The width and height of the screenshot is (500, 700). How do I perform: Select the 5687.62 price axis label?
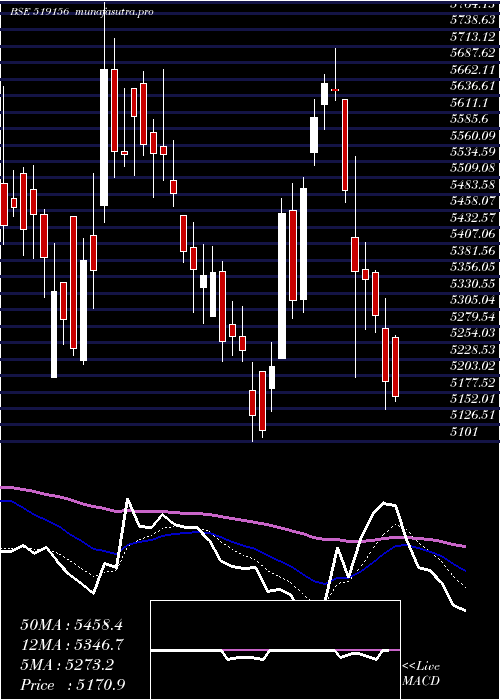pyautogui.click(x=473, y=53)
